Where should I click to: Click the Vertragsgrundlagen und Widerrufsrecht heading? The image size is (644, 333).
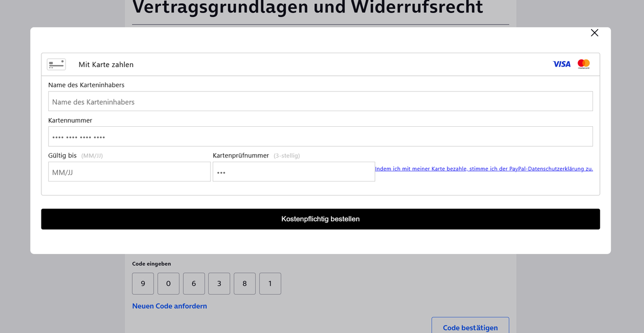[308, 8]
